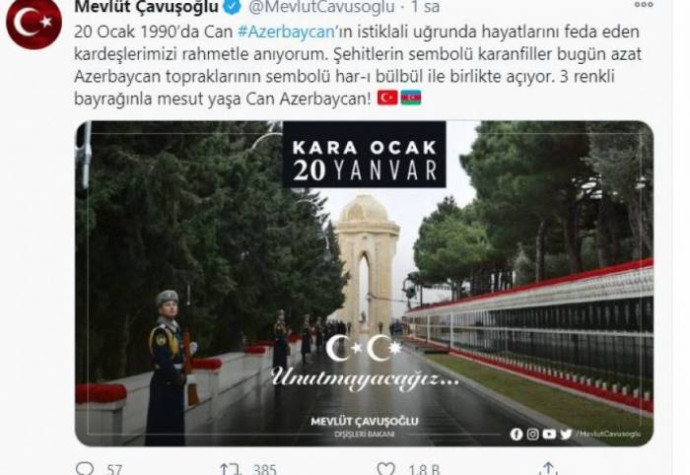690x475 pixels.
Task: Open the Kara Ocak tweet image
Action: 364,284
